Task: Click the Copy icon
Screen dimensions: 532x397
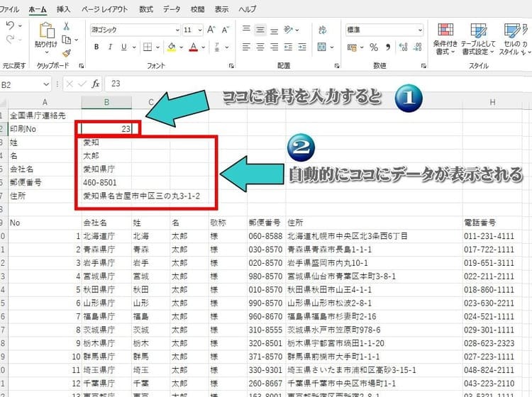Action: click(x=67, y=40)
